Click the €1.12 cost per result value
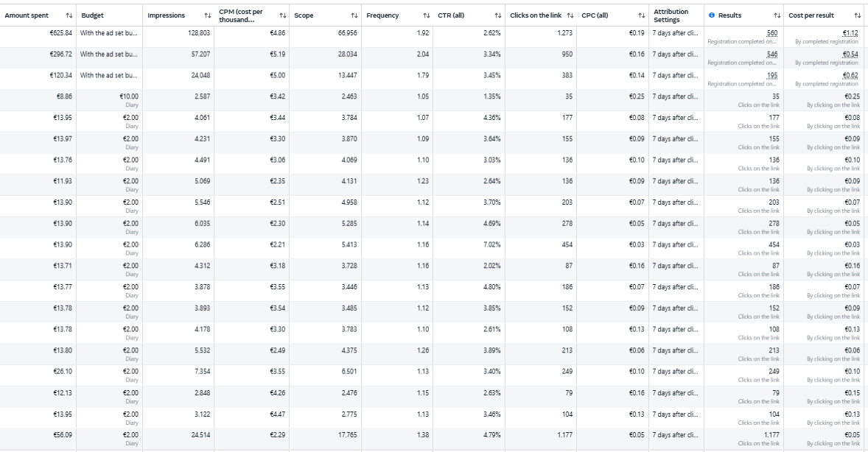868x452 pixels. coord(850,33)
